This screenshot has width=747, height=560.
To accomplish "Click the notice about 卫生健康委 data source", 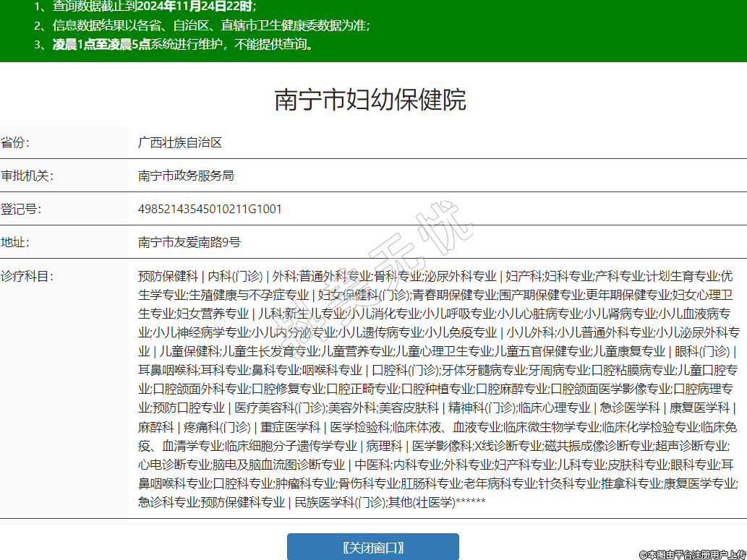I will click(x=202, y=25).
